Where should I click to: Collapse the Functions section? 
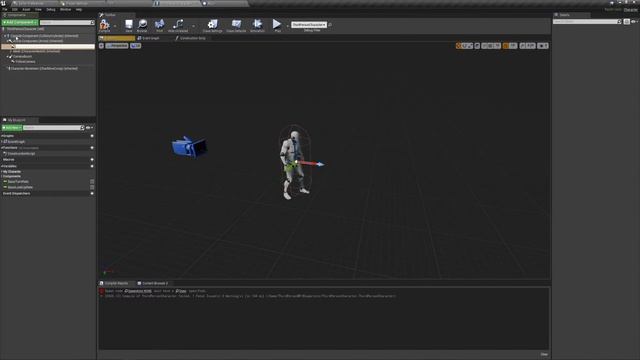click(x=2, y=148)
